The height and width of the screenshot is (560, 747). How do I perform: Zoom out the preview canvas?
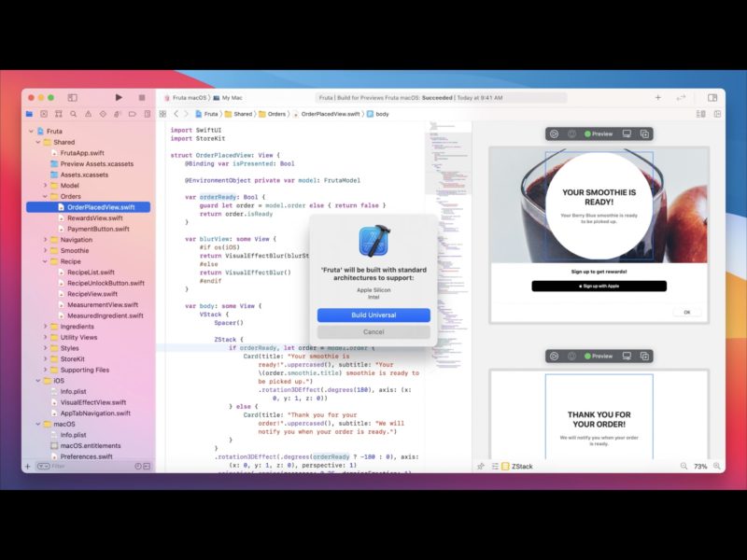pyautogui.click(x=684, y=466)
